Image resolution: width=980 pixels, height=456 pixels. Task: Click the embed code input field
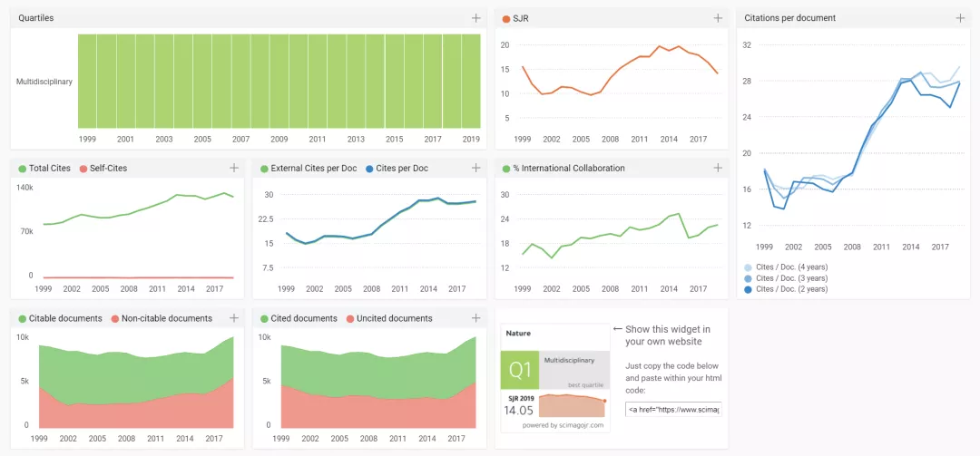point(673,410)
